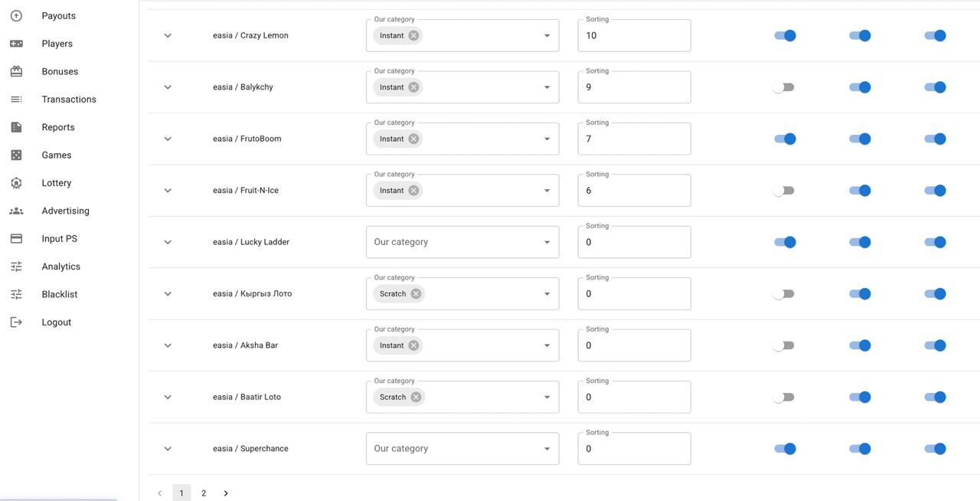Click the Games dice icon

coord(16,155)
